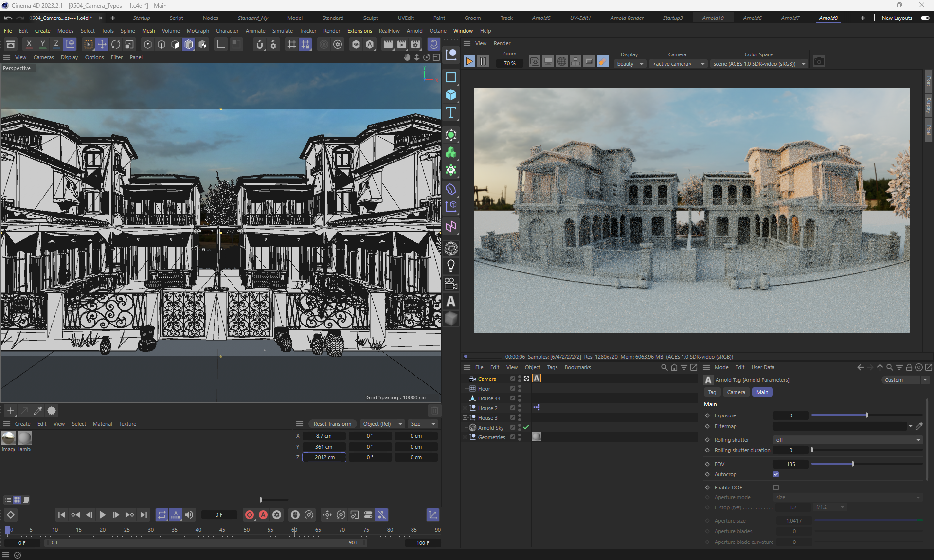Pause the Arnold IPR render
Screen dimensions: 934x560
pos(483,62)
